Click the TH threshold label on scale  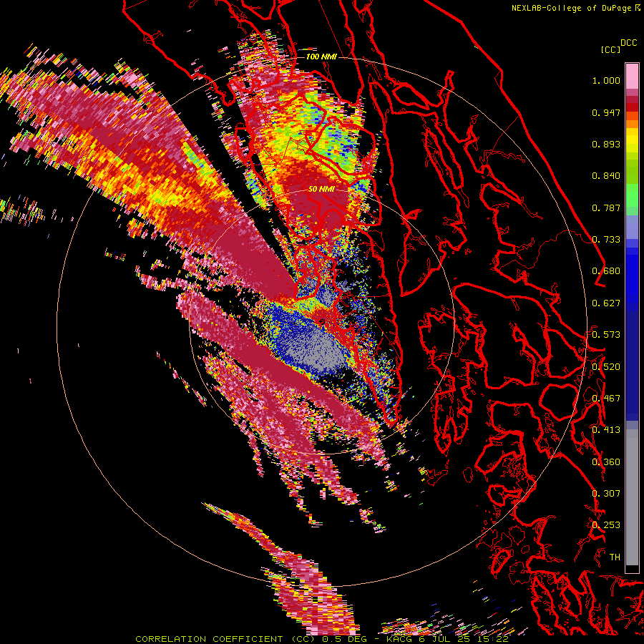point(615,557)
